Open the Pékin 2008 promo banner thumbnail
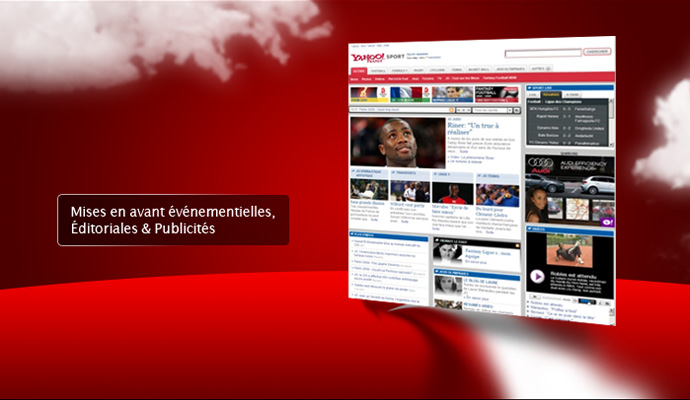This screenshot has height=400, width=690. coord(370,95)
